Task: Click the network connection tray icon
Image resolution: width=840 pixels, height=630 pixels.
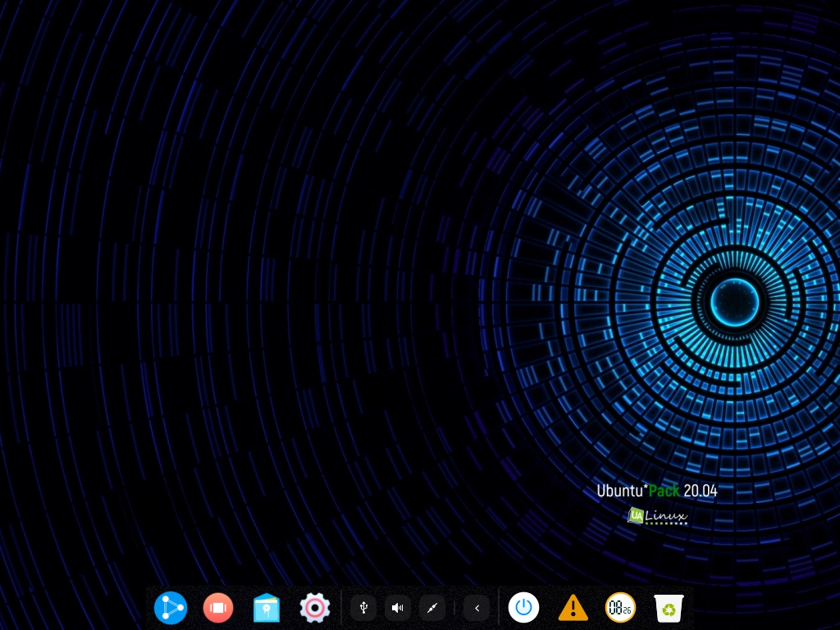Action: click(x=431, y=608)
